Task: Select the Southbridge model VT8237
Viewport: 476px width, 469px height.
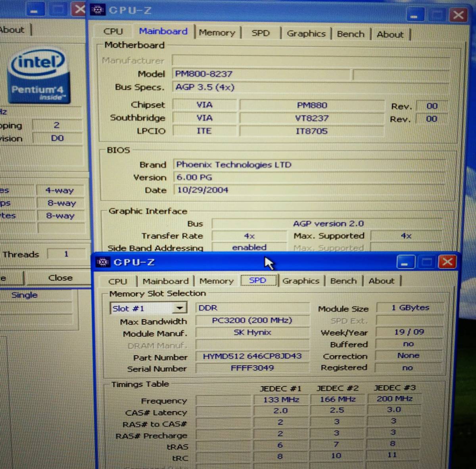Action: (x=312, y=118)
